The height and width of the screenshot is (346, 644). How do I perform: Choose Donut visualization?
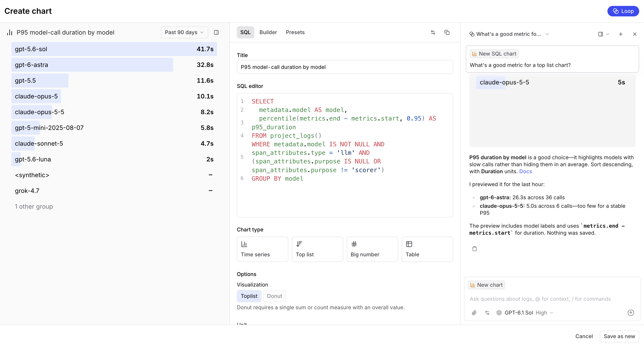point(274,296)
